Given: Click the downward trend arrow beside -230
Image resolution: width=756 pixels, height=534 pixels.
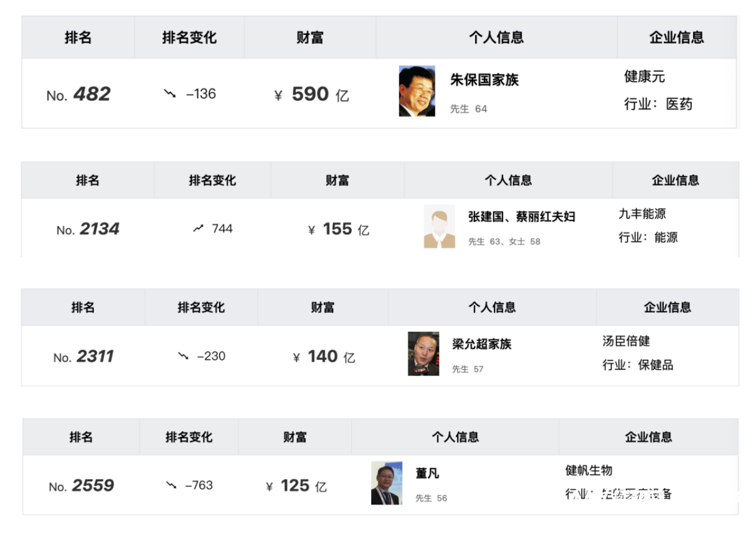Looking at the screenshot, I should click(x=183, y=357).
